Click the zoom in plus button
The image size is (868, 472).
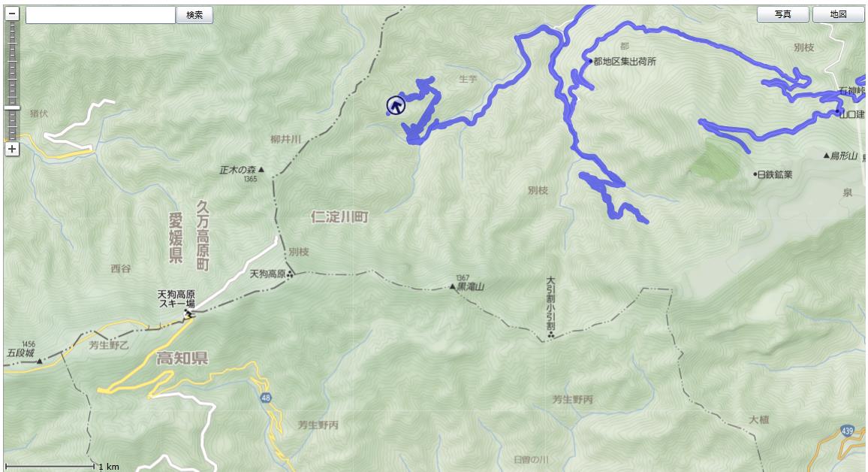point(12,149)
